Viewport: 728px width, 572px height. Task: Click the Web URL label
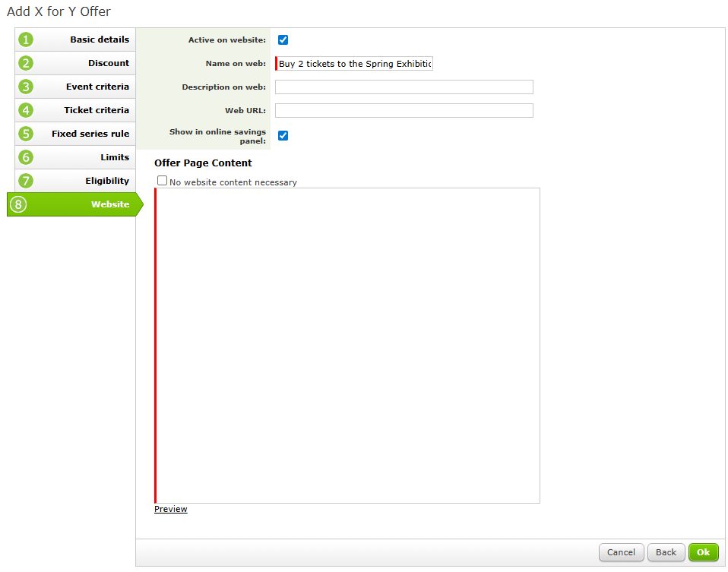click(245, 110)
